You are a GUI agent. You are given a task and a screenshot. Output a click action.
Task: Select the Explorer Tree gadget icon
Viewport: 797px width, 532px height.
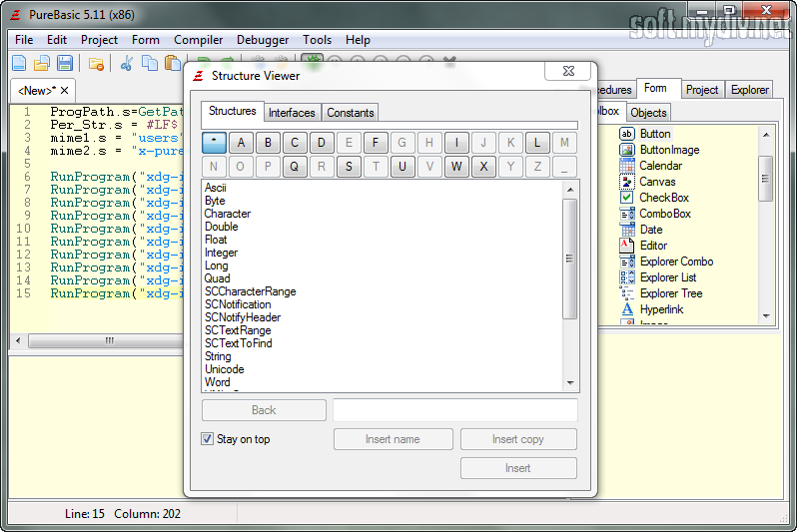[627, 293]
